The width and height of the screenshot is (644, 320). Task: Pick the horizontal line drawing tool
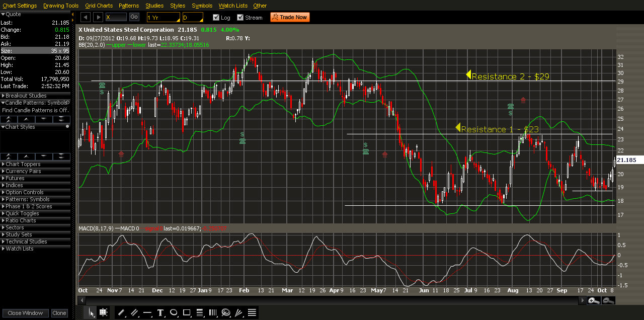point(147,312)
